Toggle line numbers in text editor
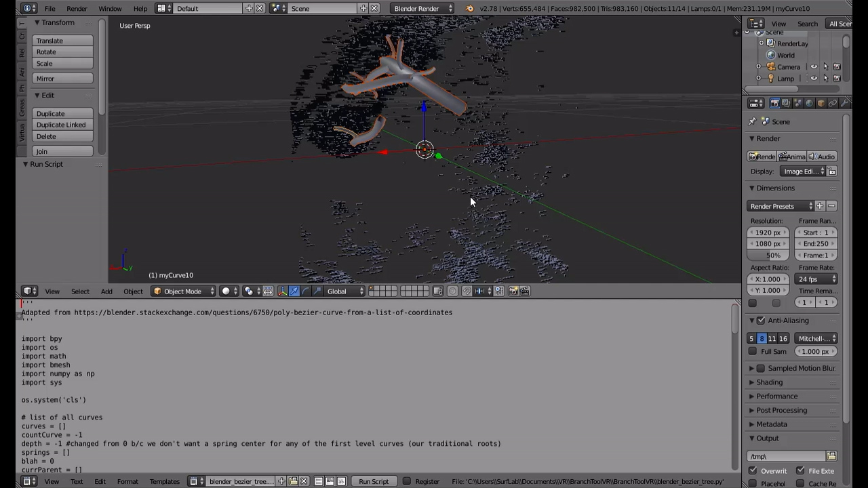This screenshot has height=488, width=868. 318,482
